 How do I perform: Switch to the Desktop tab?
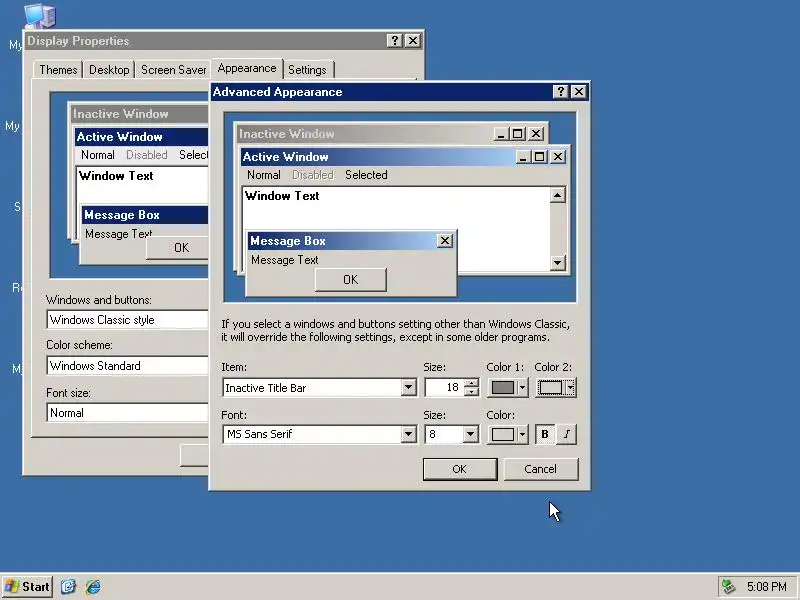(x=109, y=70)
